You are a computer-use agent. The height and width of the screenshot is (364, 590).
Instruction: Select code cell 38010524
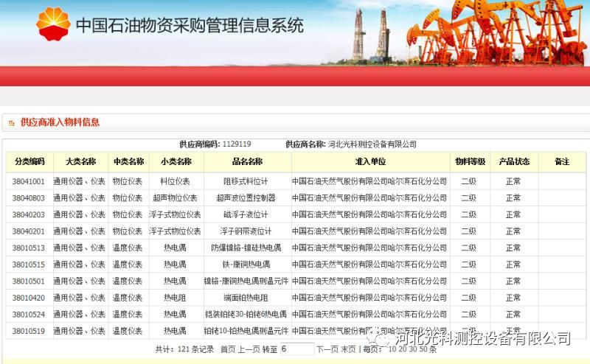[x=28, y=315]
